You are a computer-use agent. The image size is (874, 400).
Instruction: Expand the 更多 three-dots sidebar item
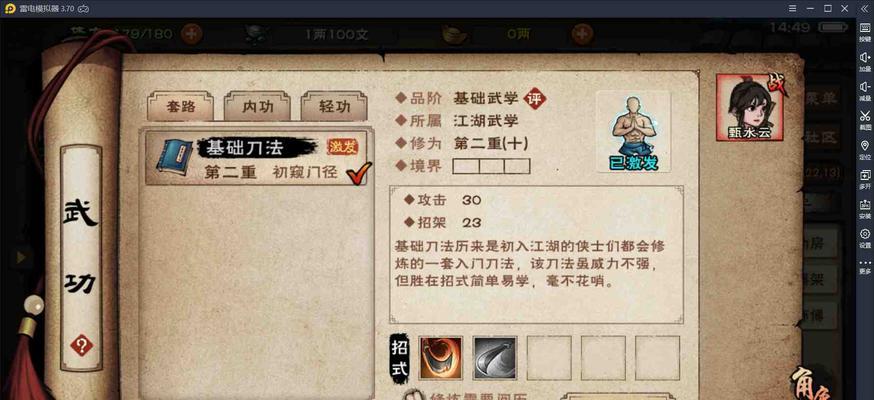pos(865,266)
